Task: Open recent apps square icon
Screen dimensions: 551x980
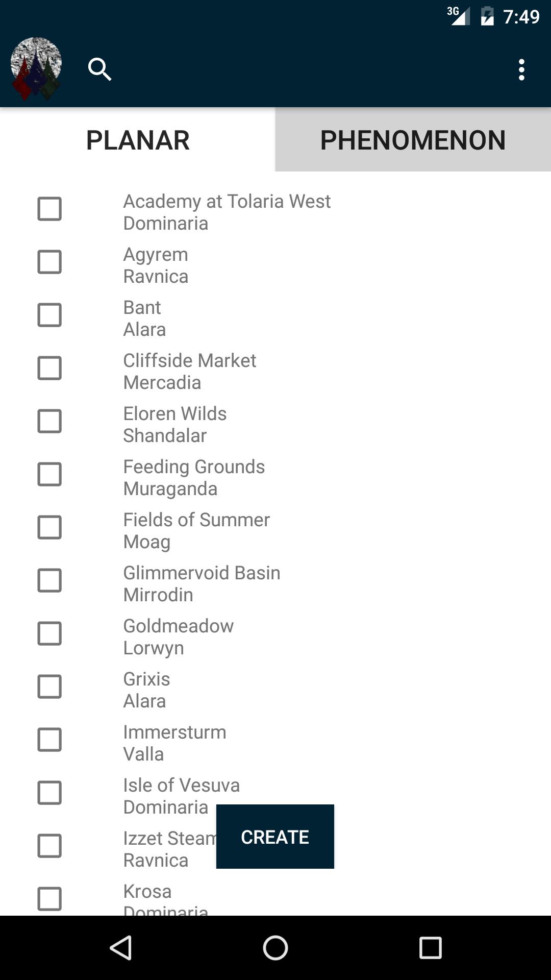Action: 430,948
